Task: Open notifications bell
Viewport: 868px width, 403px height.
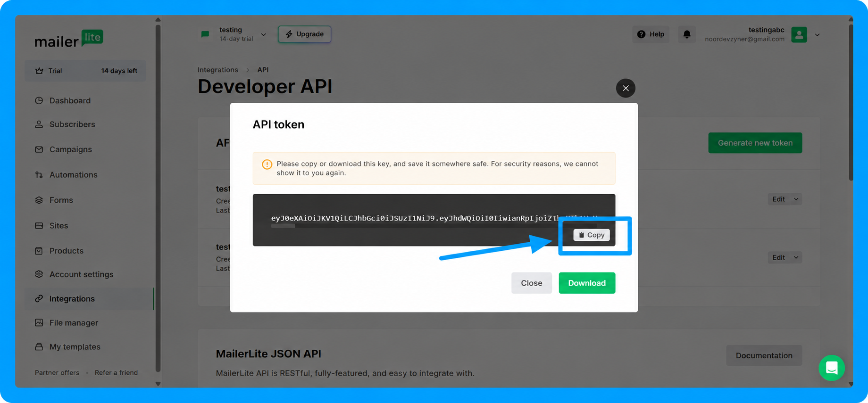Action: [687, 34]
